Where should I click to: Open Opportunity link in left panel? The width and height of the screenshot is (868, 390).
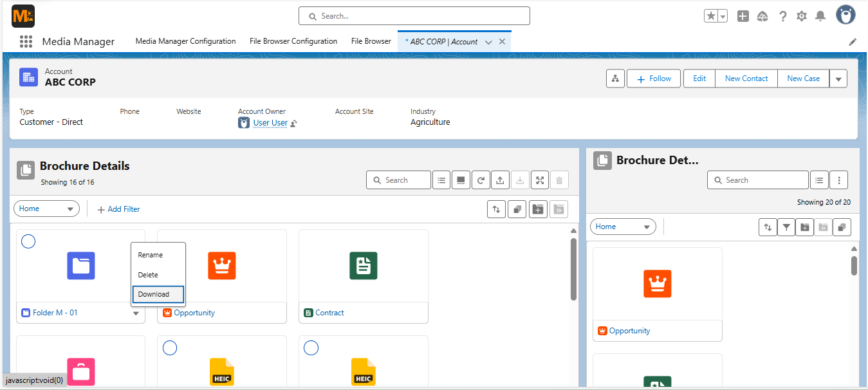(194, 313)
